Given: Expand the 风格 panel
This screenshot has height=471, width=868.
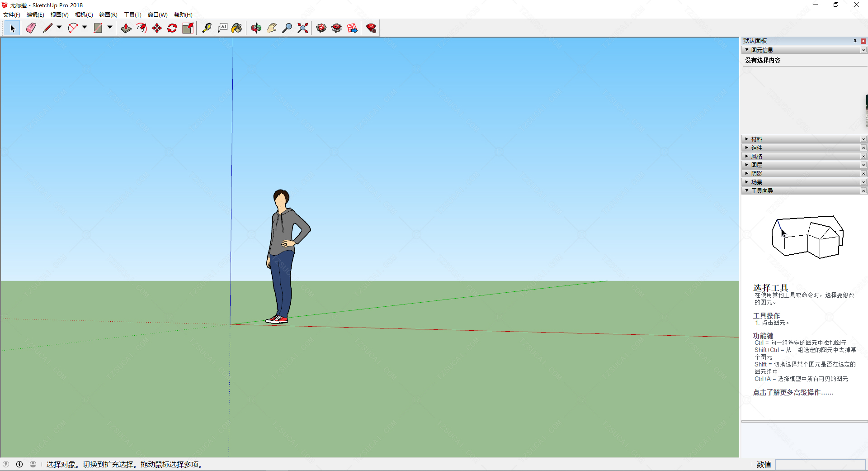Looking at the screenshot, I should (x=747, y=156).
